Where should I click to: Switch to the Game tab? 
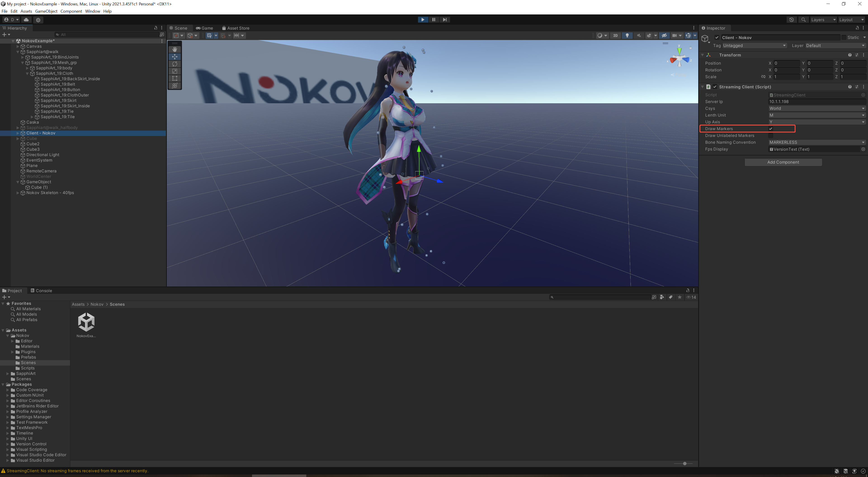(205, 28)
